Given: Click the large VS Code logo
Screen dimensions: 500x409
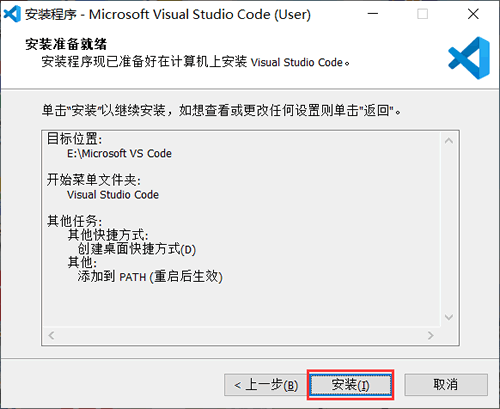Looking at the screenshot, I should pos(469,58).
